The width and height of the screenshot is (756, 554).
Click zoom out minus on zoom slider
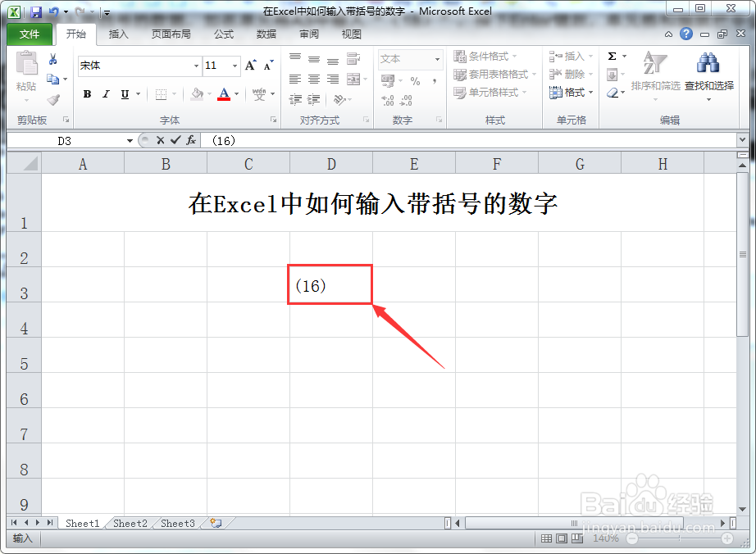point(631,538)
